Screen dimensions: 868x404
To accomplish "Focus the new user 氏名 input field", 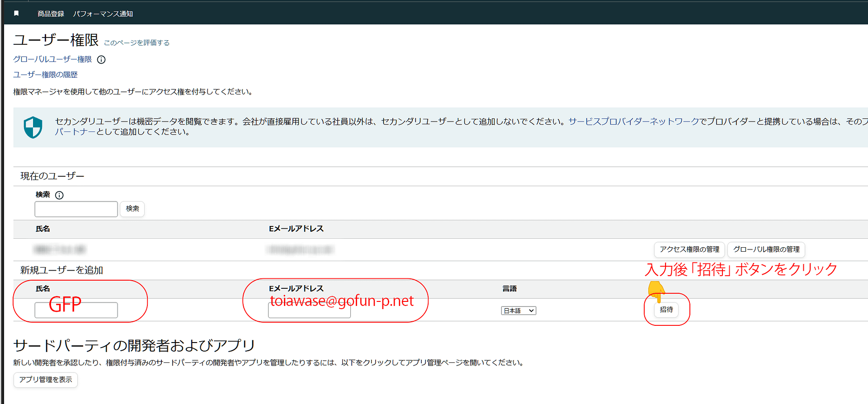I will pyautogui.click(x=76, y=310).
